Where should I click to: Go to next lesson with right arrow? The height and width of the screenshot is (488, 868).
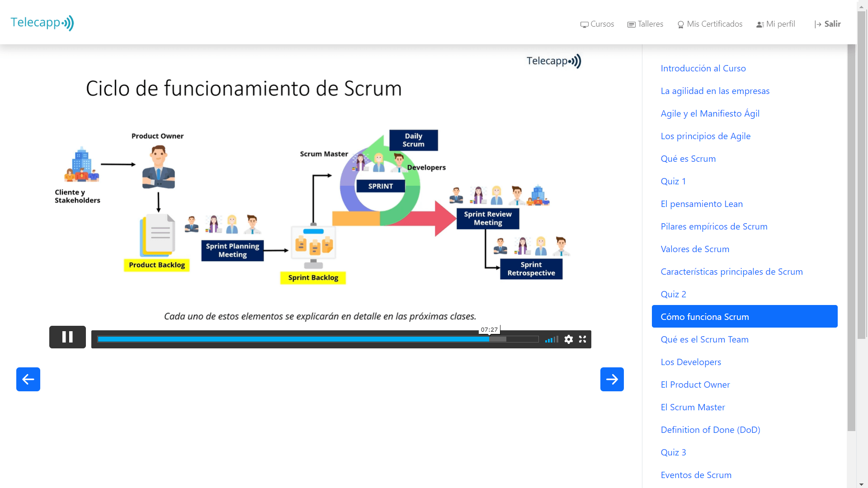(612, 379)
